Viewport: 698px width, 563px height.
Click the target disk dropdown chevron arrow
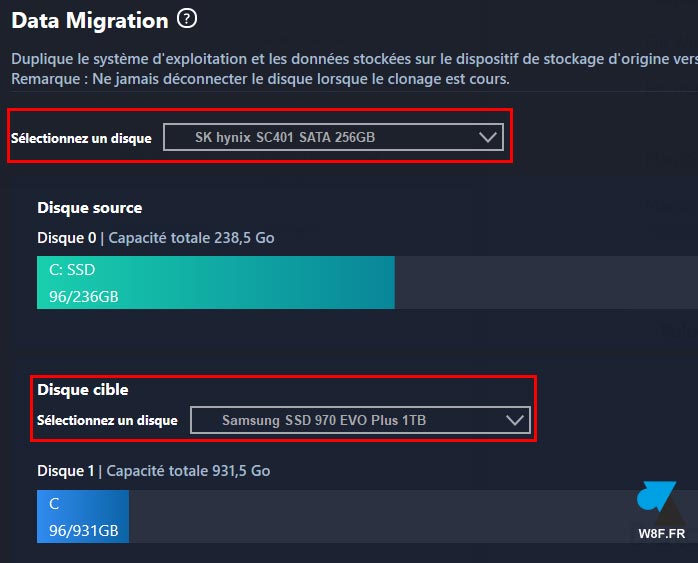point(515,420)
